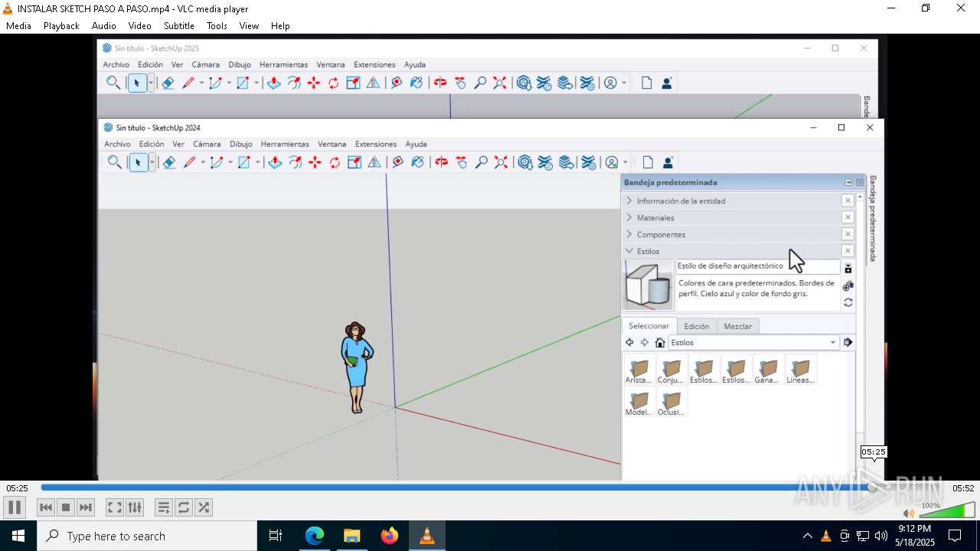Select Eraser tool in SketchUp 2024
Screen dimensions: 980x551
(x=168, y=162)
